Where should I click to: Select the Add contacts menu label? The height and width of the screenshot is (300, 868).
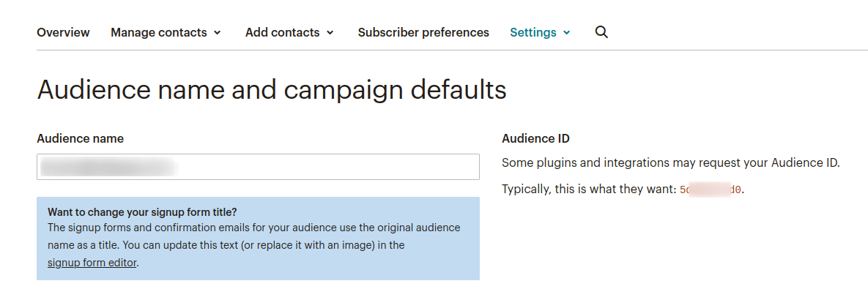point(282,32)
